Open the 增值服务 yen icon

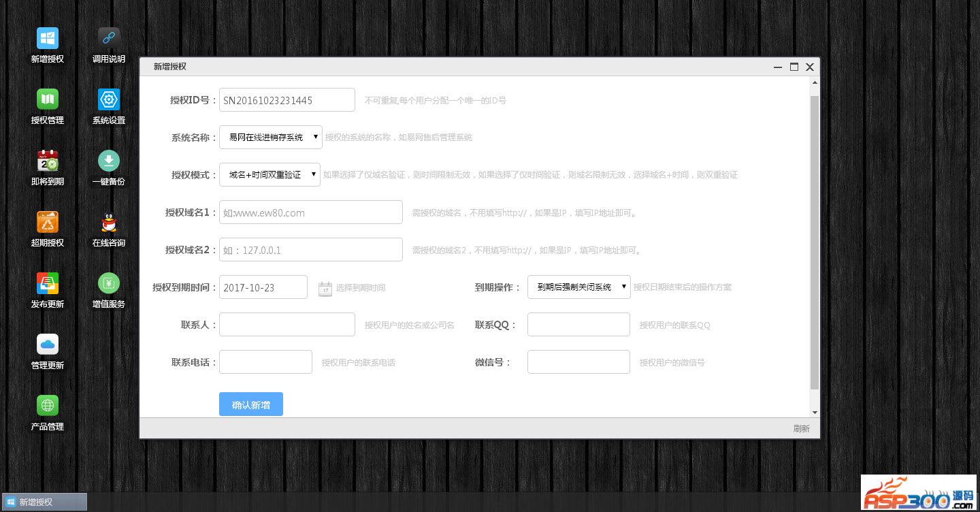coord(109,284)
